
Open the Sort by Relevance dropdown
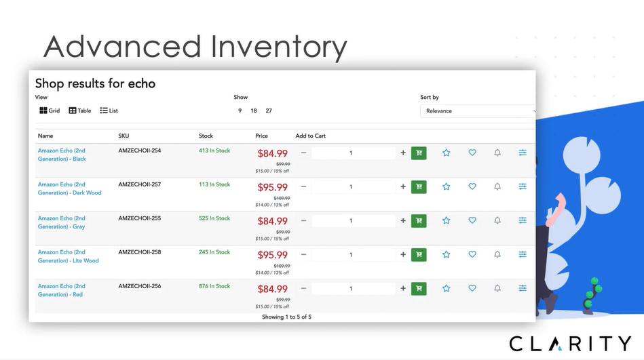(478, 111)
